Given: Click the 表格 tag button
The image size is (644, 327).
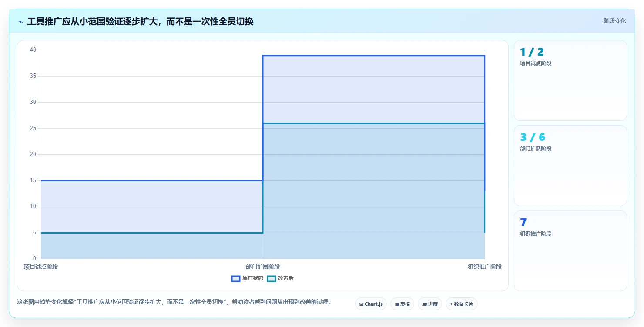Looking at the screenshot, I should tap(402, 304).
